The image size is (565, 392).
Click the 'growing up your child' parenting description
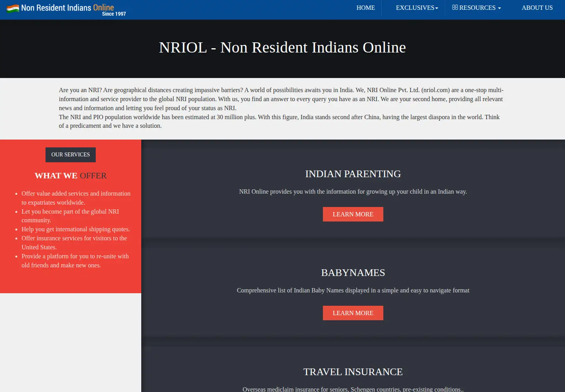pos(353,192)
